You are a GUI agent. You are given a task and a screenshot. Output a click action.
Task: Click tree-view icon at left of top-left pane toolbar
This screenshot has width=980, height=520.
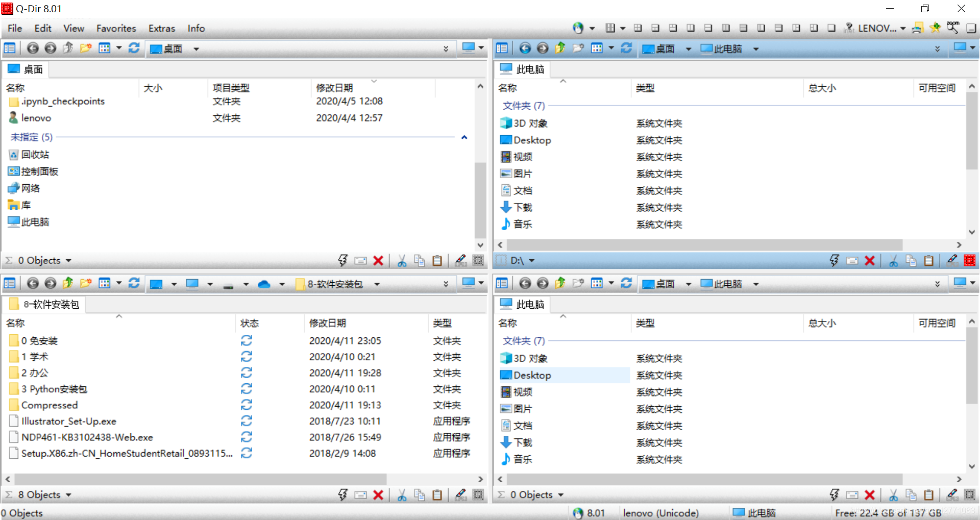[x=10, y=48]
